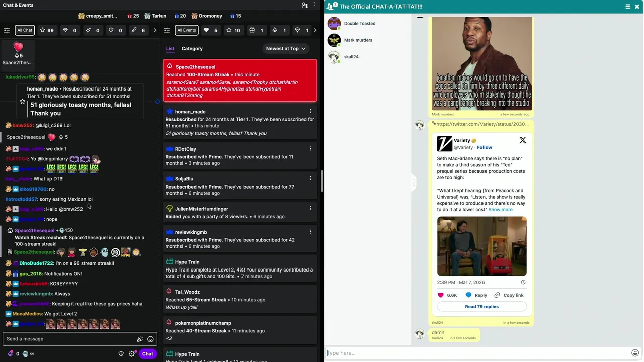
Task: Open the twitter.com/Variety status link
Action: 482,124
